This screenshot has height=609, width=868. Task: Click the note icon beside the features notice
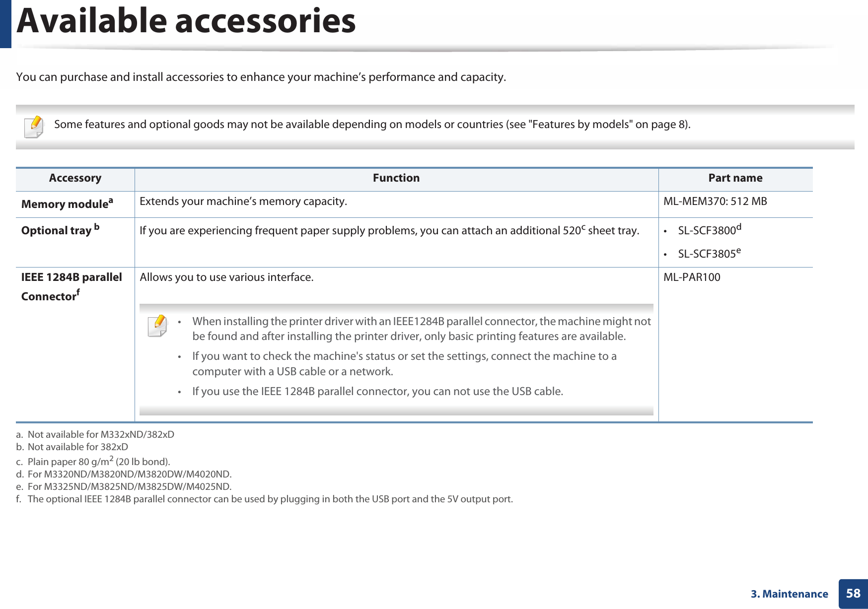tap(34, 126)
